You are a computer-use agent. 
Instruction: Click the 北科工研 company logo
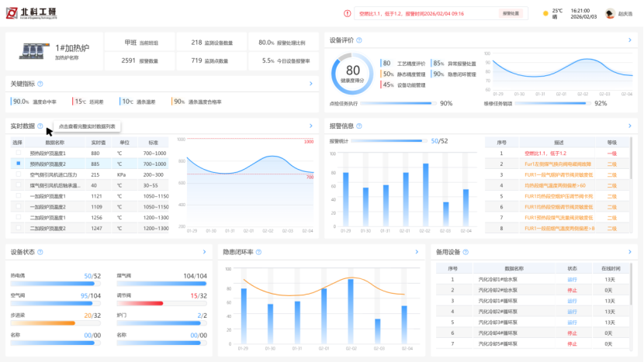coord(37,13)
